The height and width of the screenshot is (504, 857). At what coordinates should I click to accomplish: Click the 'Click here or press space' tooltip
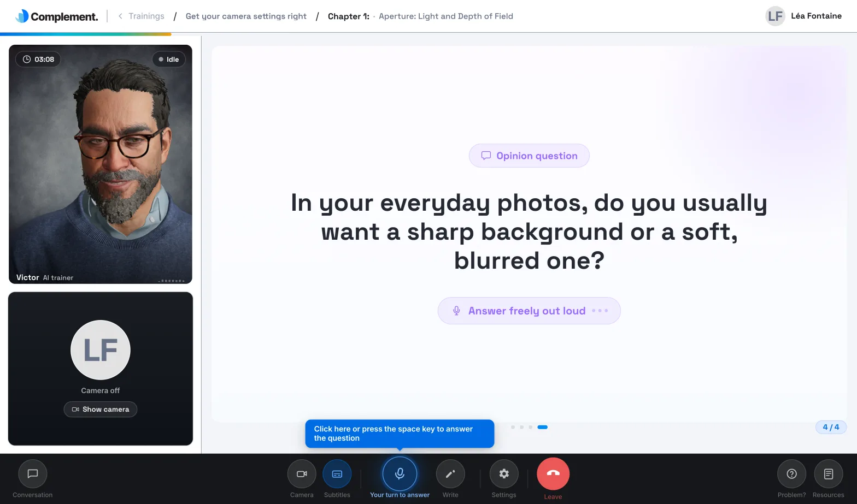pyautogui.click(x=400, y=434)
